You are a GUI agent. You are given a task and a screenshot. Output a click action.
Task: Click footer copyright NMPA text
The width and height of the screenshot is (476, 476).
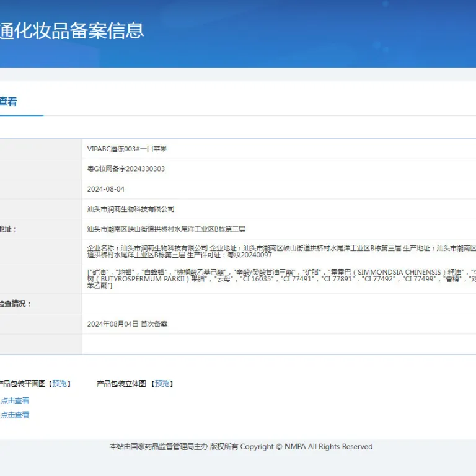point(241,446)
